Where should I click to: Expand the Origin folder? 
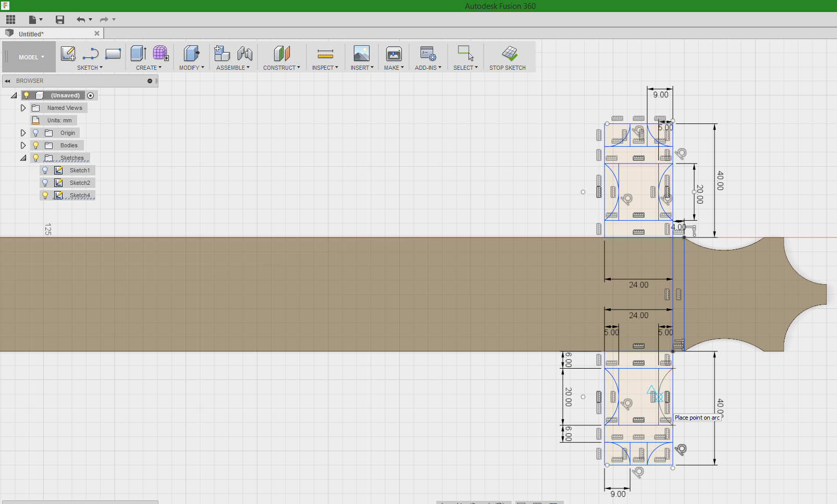tap(23, 133)
